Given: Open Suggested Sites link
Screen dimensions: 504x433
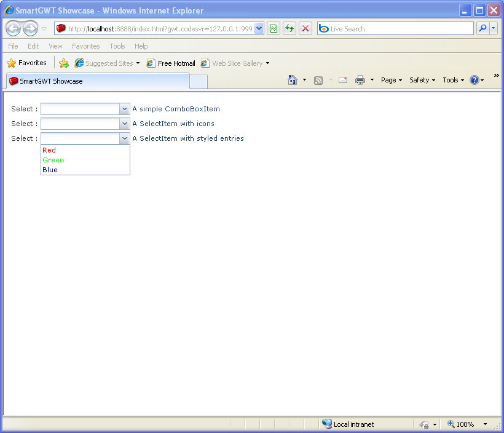Looking at the screenshot, I should coord(107,63).
